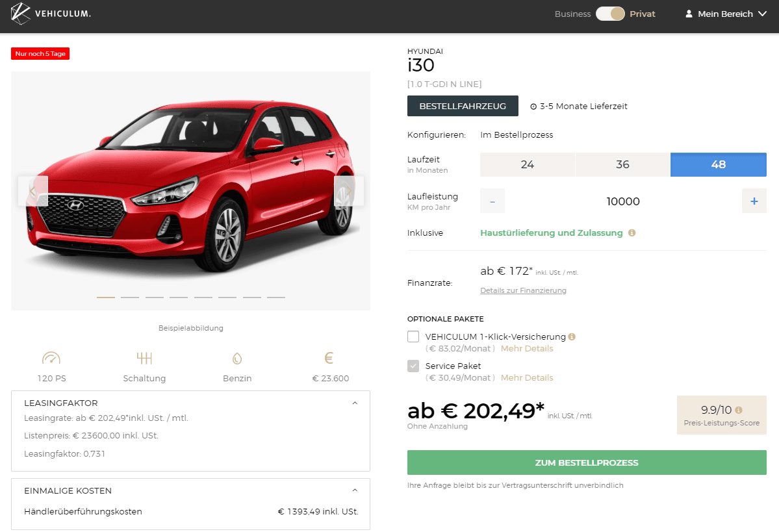Uncheck the Service Paket checkbox
This screenshot has height=532, width=779.
point(413,366)
